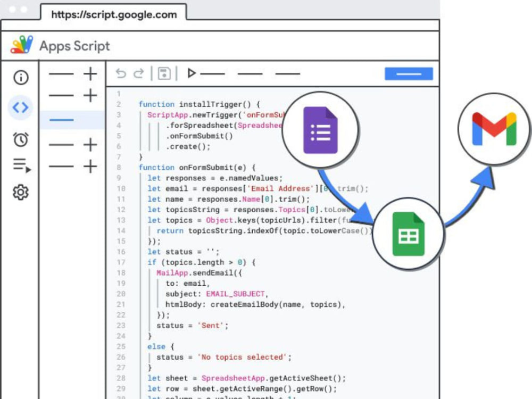Click the Undo arrow in editor toolbar

tap(121, 73)
